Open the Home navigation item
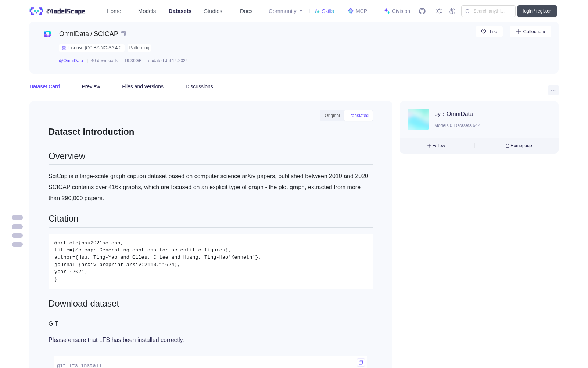Viewport: 588px width, 368px height. (x=114, y=11)
